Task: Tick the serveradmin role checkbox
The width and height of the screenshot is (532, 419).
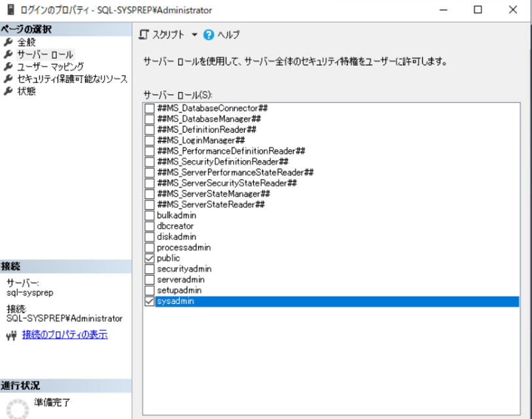Action: pyautogui.click(x=149, y=280)
